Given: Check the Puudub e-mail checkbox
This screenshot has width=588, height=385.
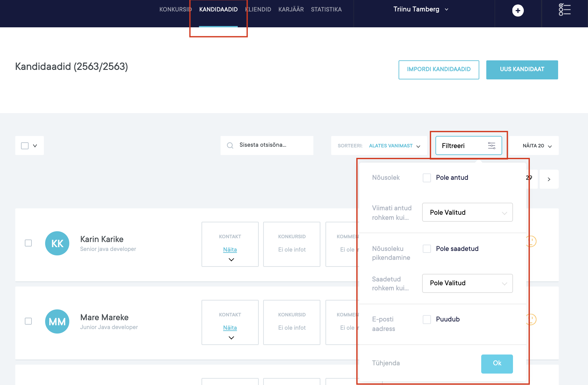Looking at the screenshot, I should point(427,320).
